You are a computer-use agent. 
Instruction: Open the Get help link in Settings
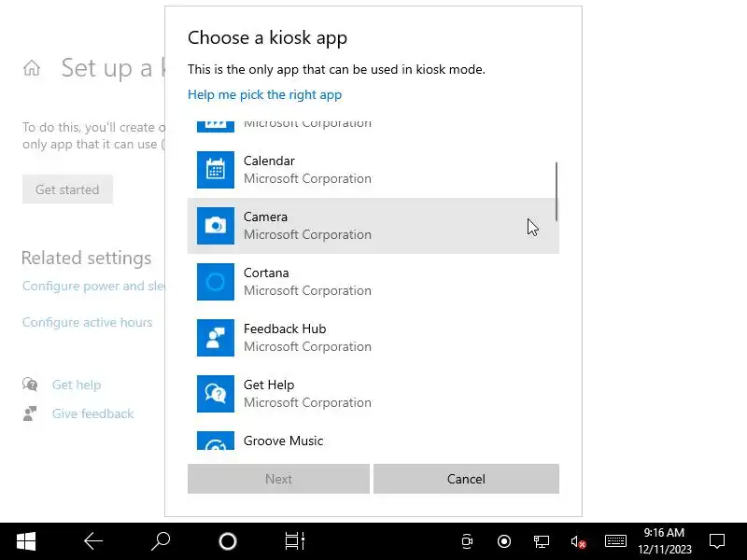coord(77,385)
